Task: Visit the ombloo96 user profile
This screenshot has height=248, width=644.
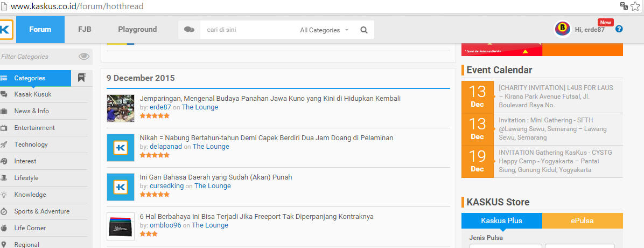Action: pyautogui.click(x=165, y=225)
